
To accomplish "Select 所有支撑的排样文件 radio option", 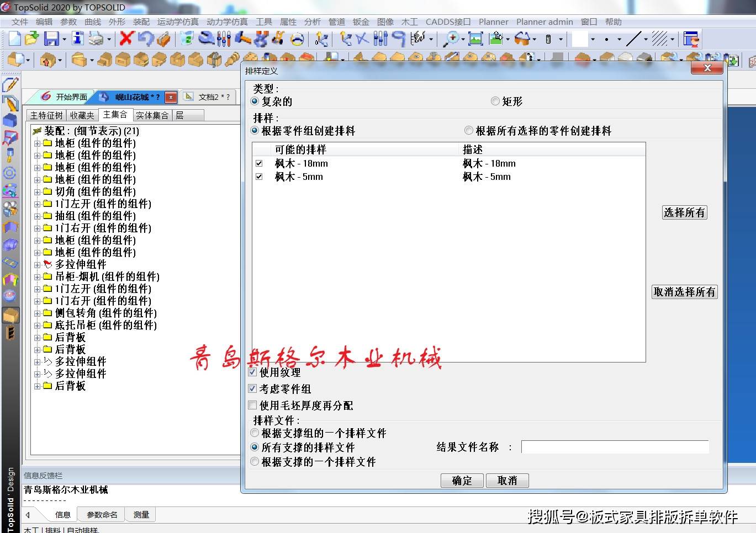I will point(255,447).
